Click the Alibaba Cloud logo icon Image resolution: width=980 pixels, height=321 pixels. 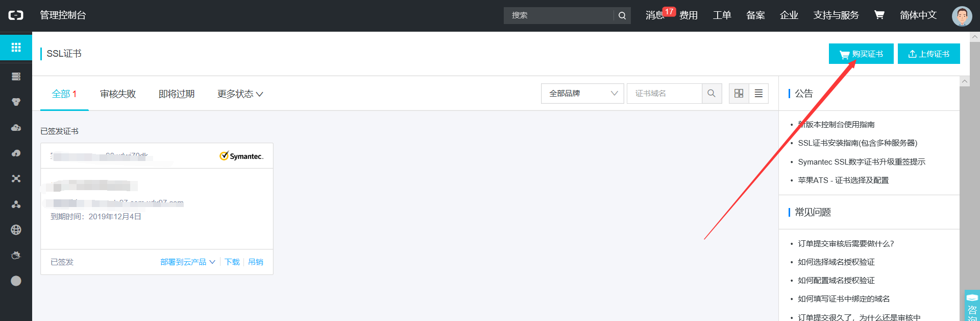click(16, 15)
